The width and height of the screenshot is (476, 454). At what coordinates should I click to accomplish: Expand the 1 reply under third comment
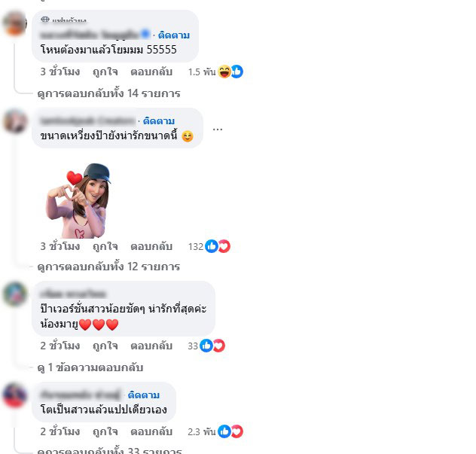point(90,367)
